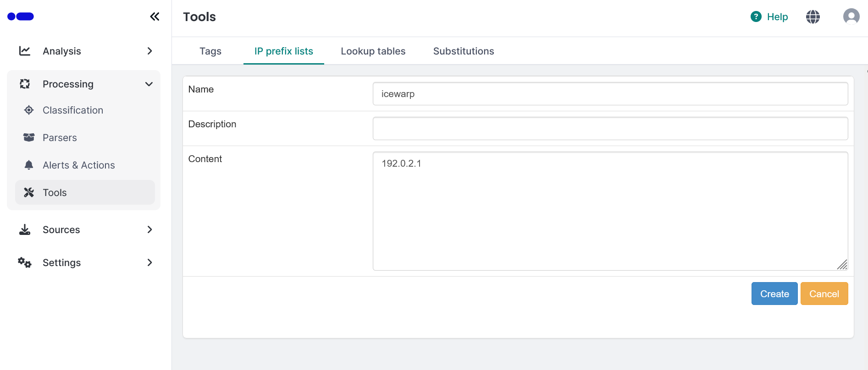Click the Classification target icon

pyautogui.click(x=29, y=110)
